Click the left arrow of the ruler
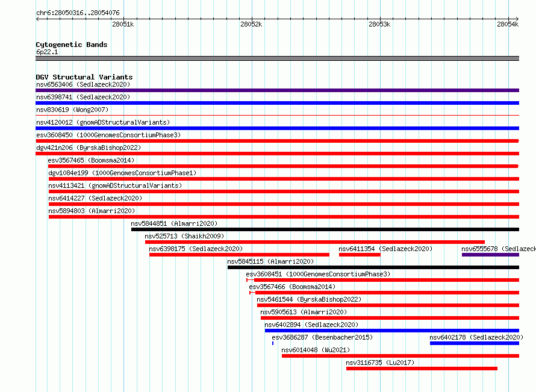This screenshot has width=536, height=392. click(x=37, y=19)
